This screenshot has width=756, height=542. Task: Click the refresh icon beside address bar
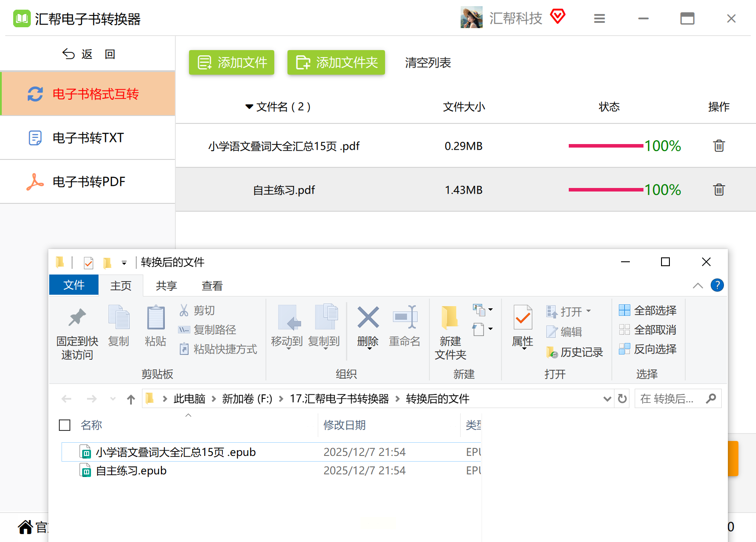click(622, 398)
